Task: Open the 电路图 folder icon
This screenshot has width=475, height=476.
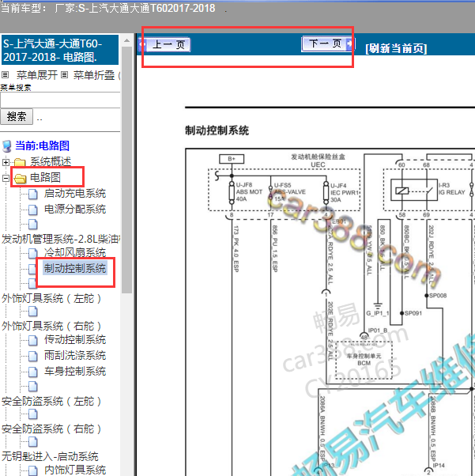Action: click(x=20, y=178)
